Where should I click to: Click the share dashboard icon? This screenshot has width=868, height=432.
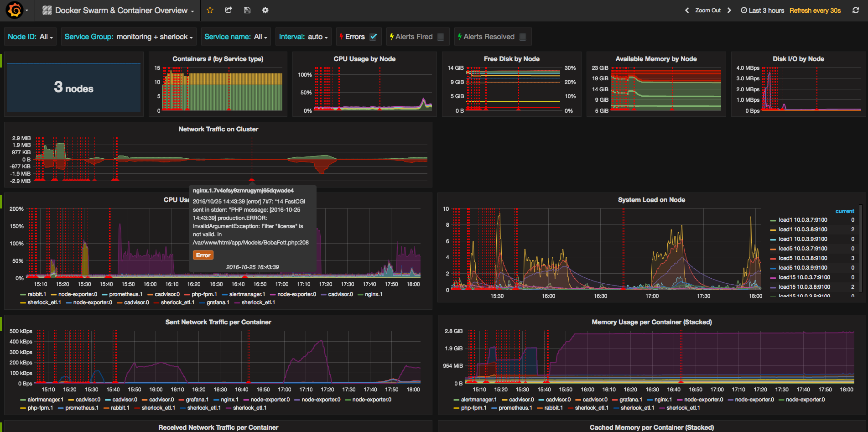pos(229,10)
